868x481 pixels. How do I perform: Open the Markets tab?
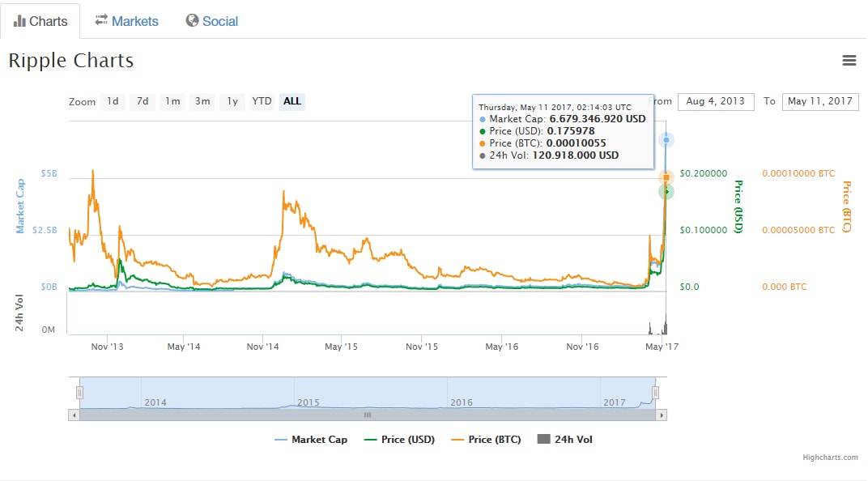pos(127,21)
